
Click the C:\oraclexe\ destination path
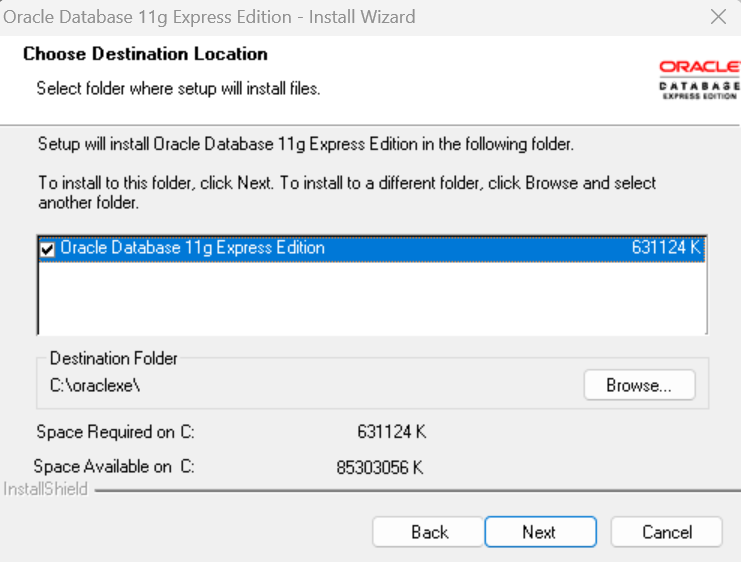(x=95, y=386)
